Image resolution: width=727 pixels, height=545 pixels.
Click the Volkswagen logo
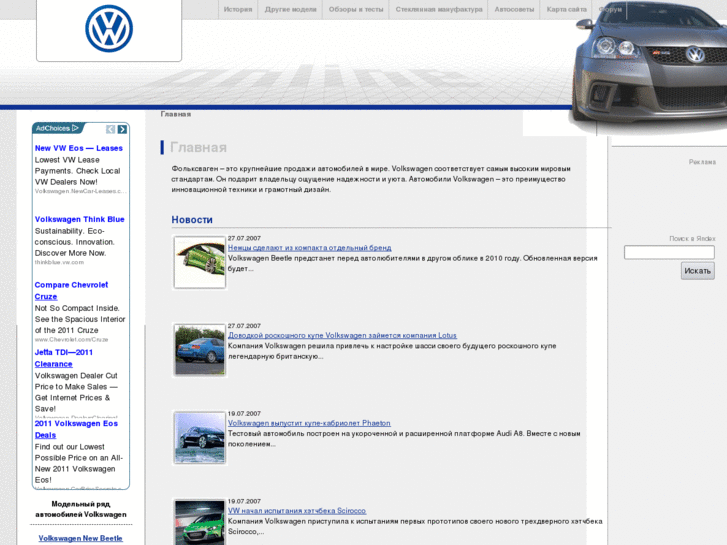tap(109, 29)
